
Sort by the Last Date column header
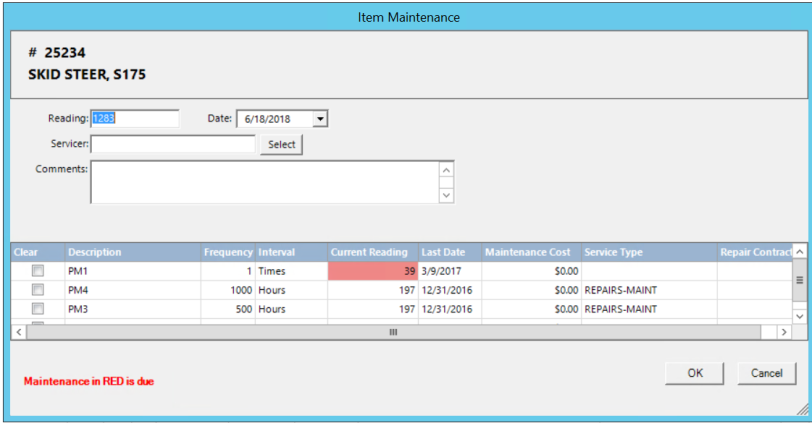pos(450,252)
